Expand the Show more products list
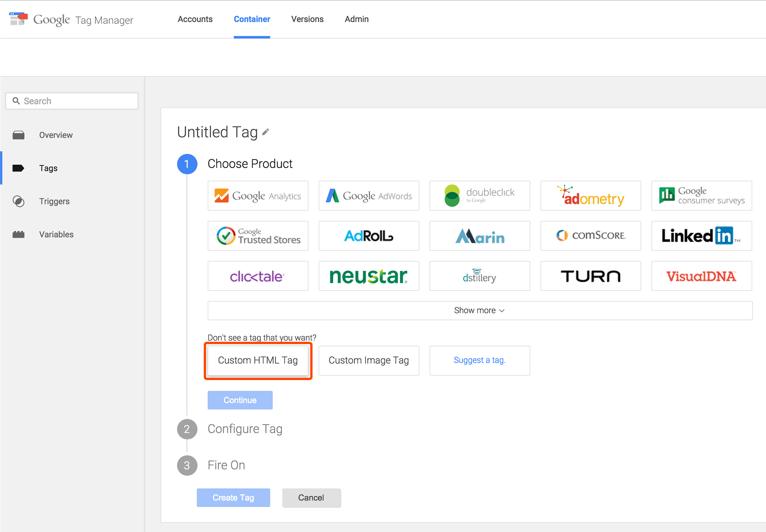Viewport: 766px width, 532px height. pos(480,310)
